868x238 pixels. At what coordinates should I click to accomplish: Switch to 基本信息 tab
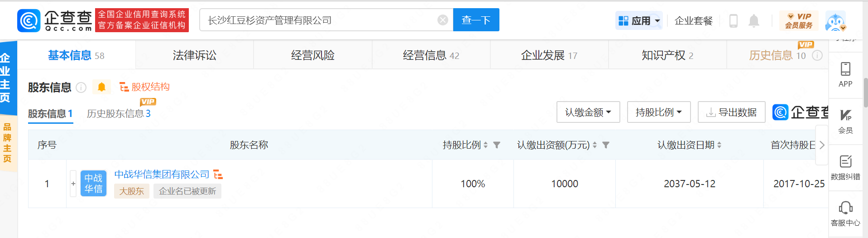click(x=76, y=55)
